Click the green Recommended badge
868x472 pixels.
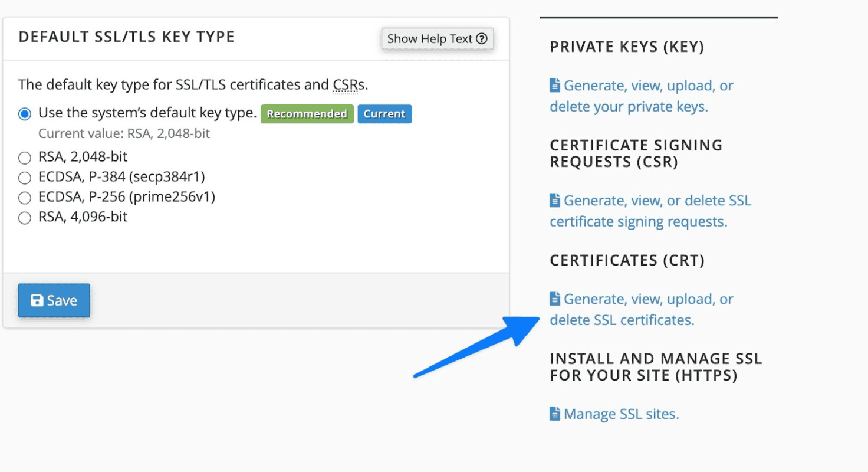pos(307,113)
